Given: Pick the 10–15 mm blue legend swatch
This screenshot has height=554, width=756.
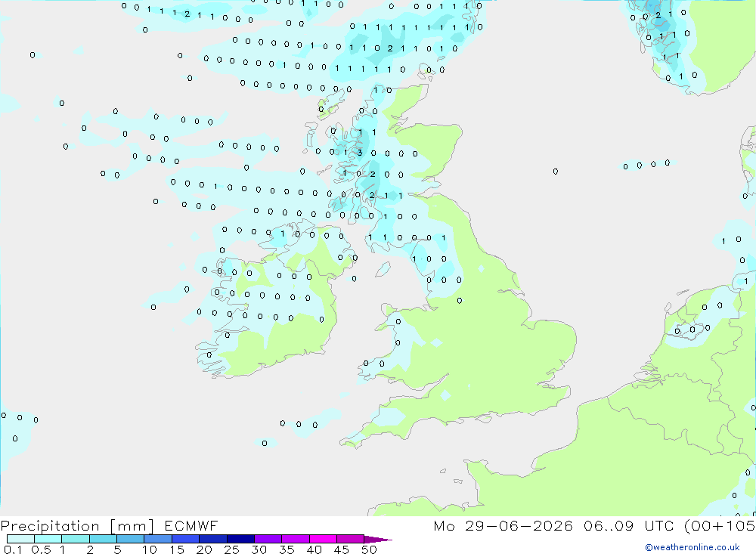Looking at the screenshot, I should pos(158,539).
